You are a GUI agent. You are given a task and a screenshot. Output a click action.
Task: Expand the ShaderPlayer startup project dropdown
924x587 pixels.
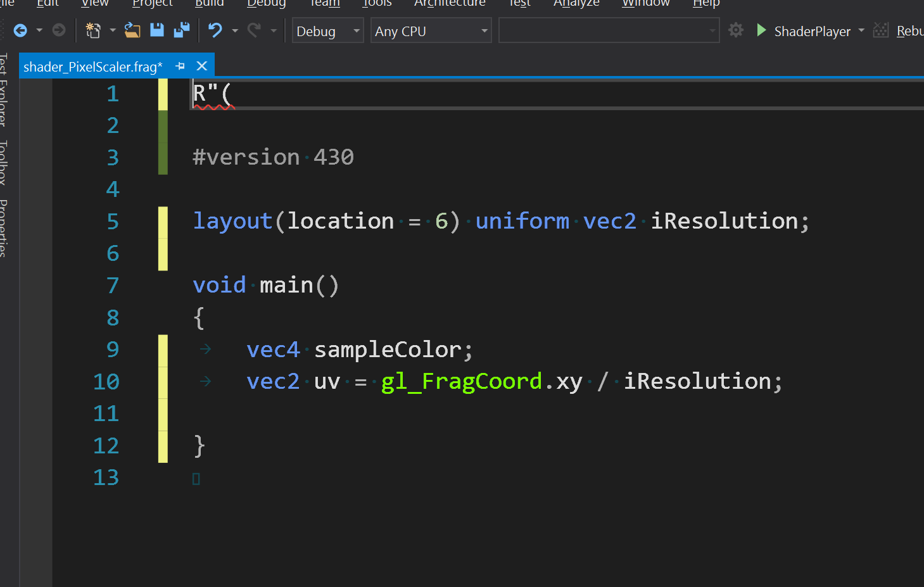861,30
